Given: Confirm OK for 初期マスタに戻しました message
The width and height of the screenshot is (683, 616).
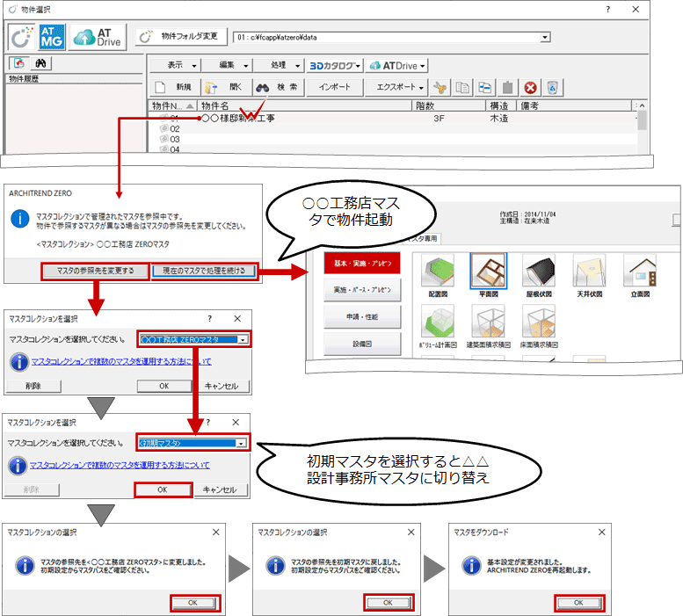Looking at the screenshot, I should [389, 603].
